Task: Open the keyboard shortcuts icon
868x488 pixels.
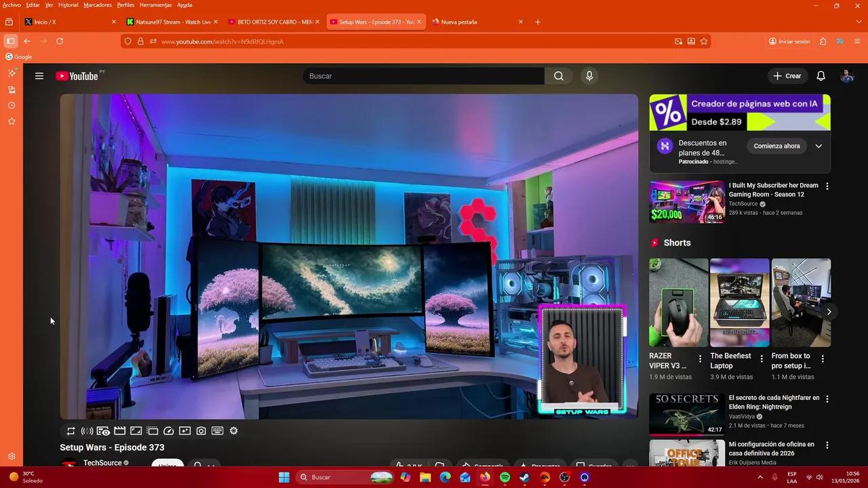Action: coord(217,430)
